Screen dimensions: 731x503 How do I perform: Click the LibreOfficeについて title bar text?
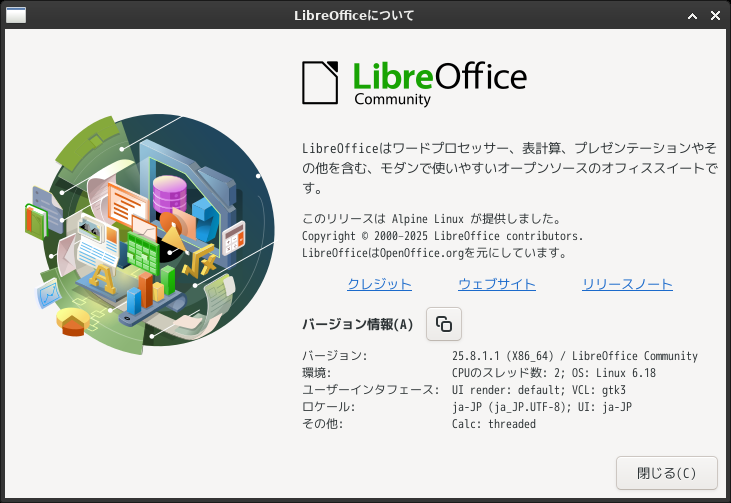354,15
